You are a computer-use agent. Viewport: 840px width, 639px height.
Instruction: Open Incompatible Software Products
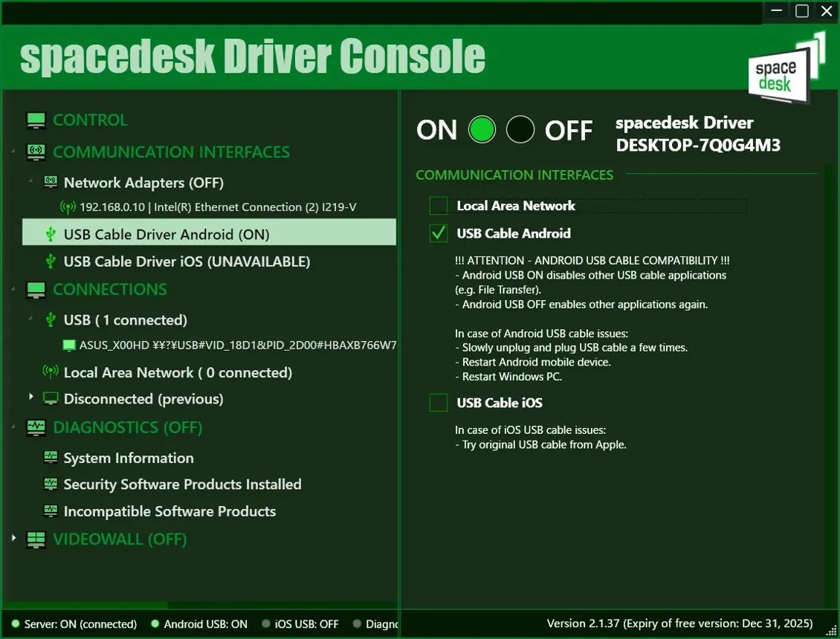pos(169,511)
